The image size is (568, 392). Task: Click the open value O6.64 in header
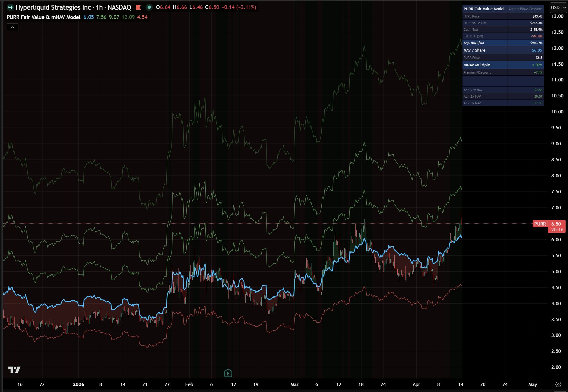pyautogui.click(x=163, y=7)
